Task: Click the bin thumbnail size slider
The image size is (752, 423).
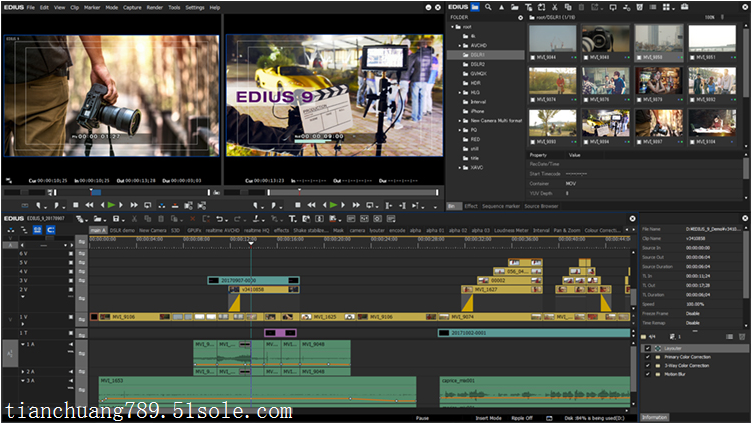Action: (722, 17)
